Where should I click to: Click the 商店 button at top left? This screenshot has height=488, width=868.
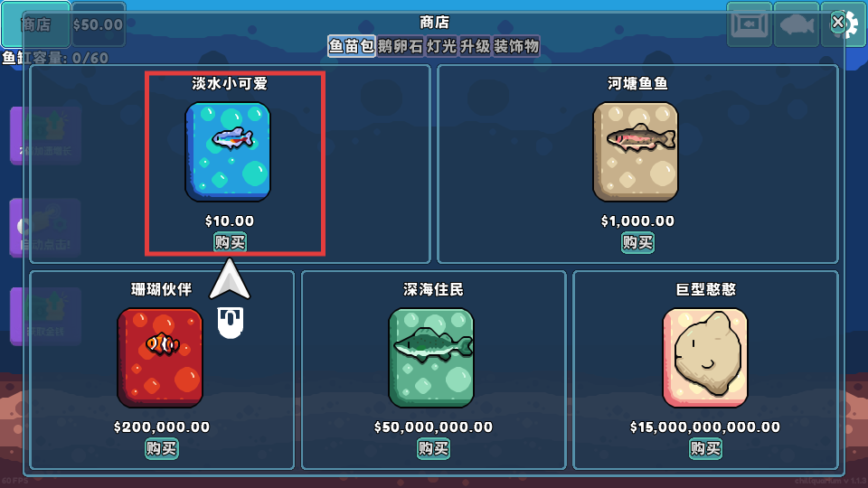[35, 24]
